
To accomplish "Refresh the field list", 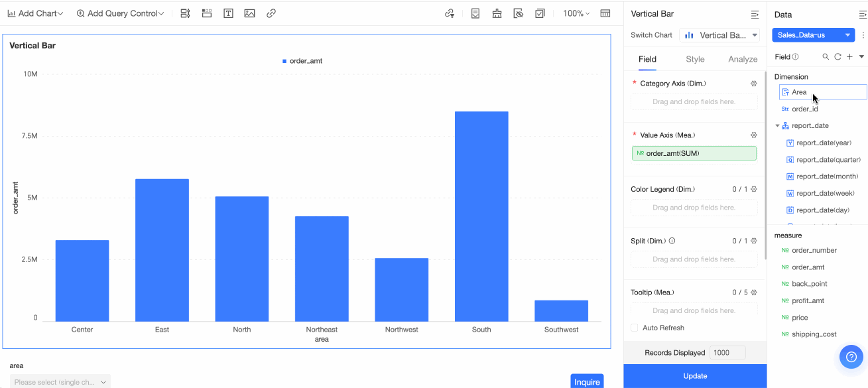I will click(x=837, y=57).
